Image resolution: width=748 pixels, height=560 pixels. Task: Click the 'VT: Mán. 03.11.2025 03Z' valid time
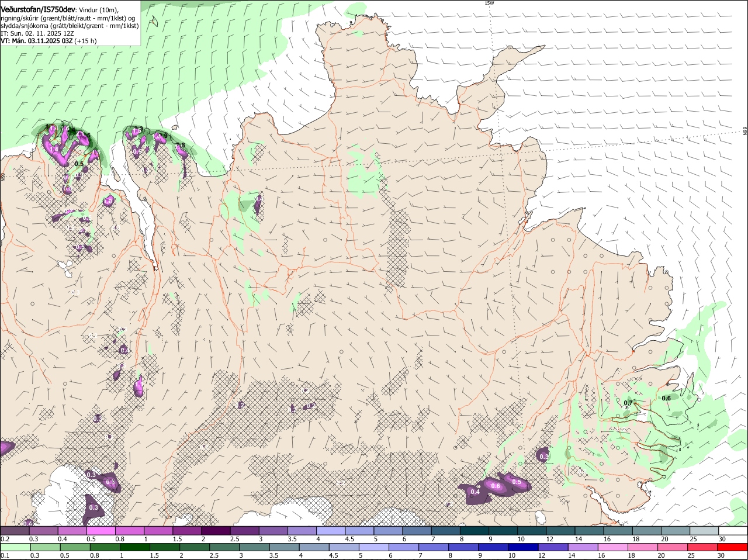(x=37, y=41)
